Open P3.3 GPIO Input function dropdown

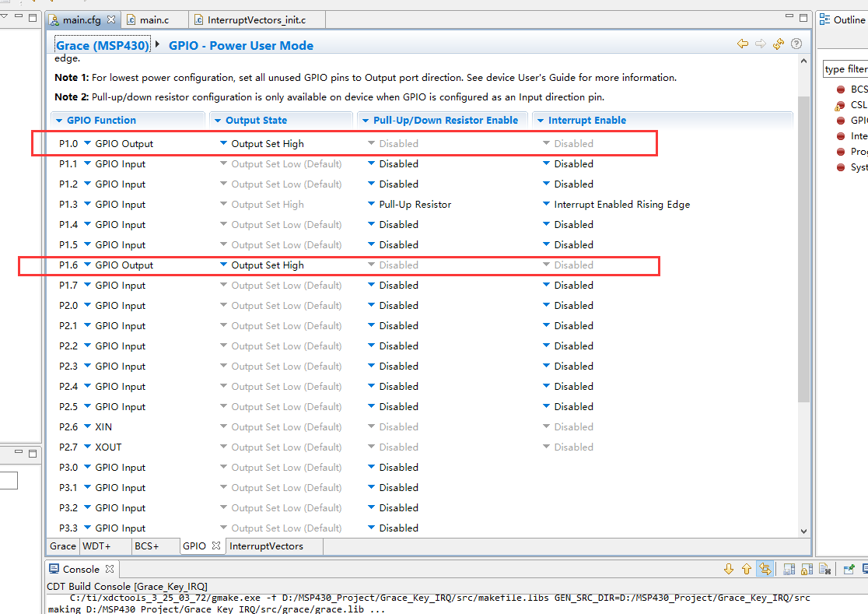(87, 528)
